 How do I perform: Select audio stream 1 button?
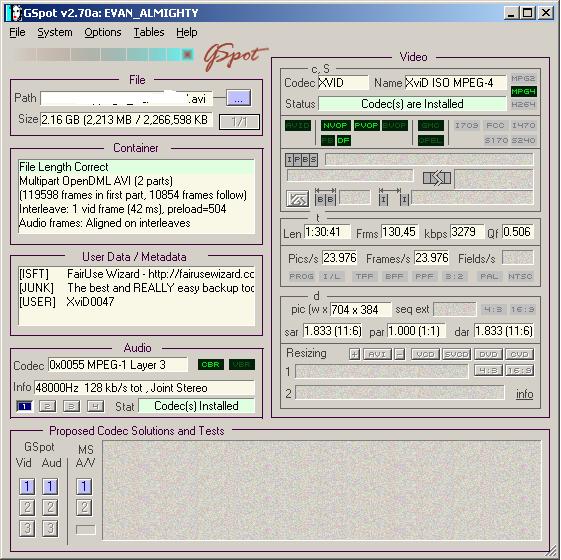click(24, 406)
